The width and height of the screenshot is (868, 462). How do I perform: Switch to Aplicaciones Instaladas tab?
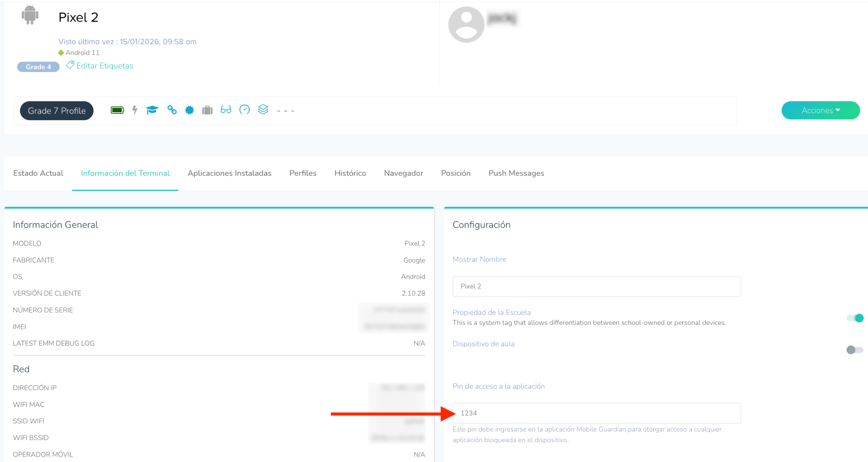(x=229, y=173)
